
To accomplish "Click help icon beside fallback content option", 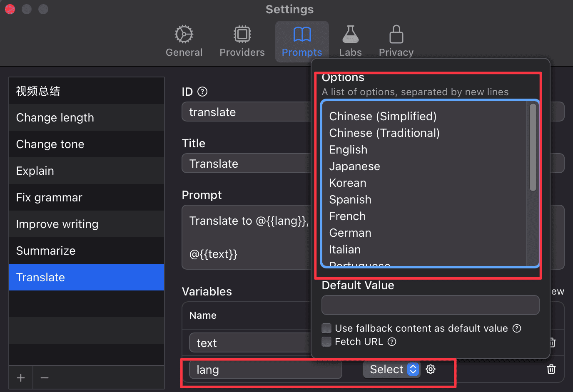I will 517,328.
